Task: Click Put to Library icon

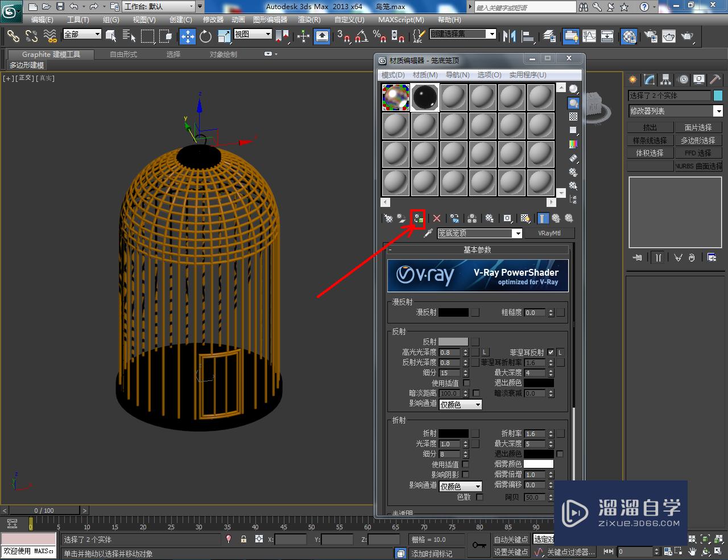Action: tap(490, 218)
